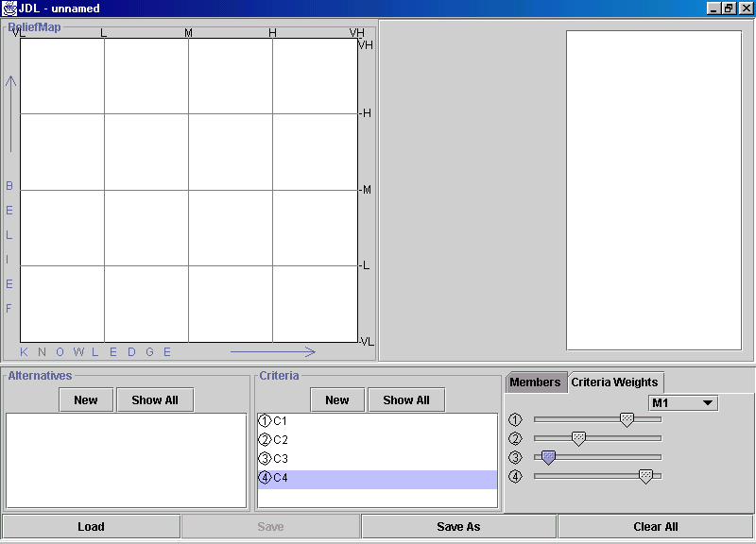Click the large white panel at right

click(654, 191)
